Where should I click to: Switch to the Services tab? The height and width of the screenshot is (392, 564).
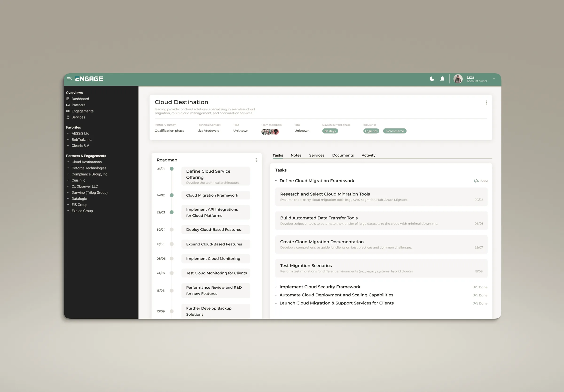pyautogui.click(x=317, y=155)
